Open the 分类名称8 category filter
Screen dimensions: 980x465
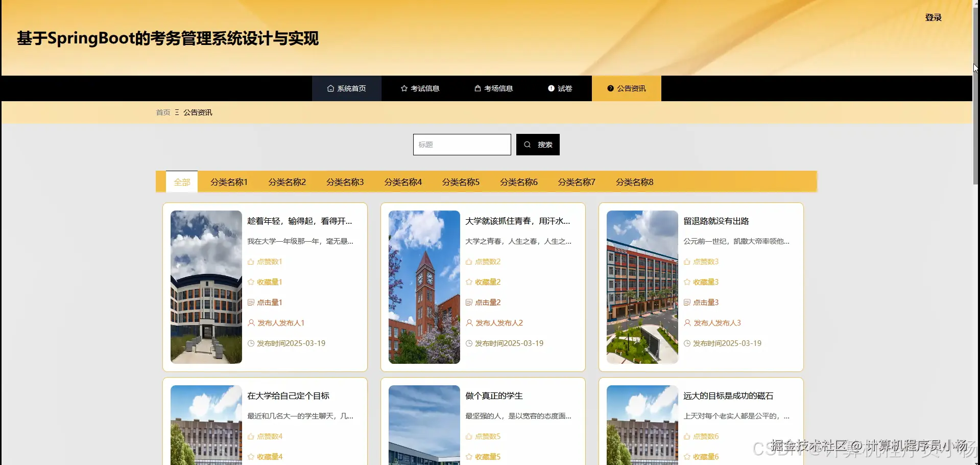[x=634, y=181]
